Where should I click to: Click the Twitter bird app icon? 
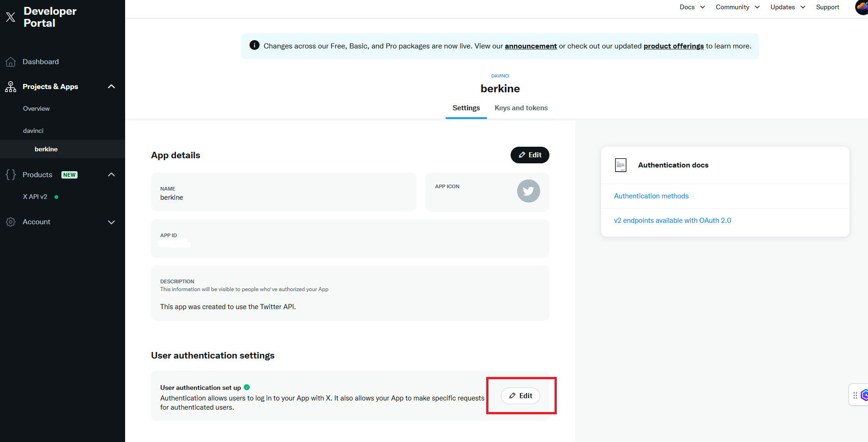528,191
